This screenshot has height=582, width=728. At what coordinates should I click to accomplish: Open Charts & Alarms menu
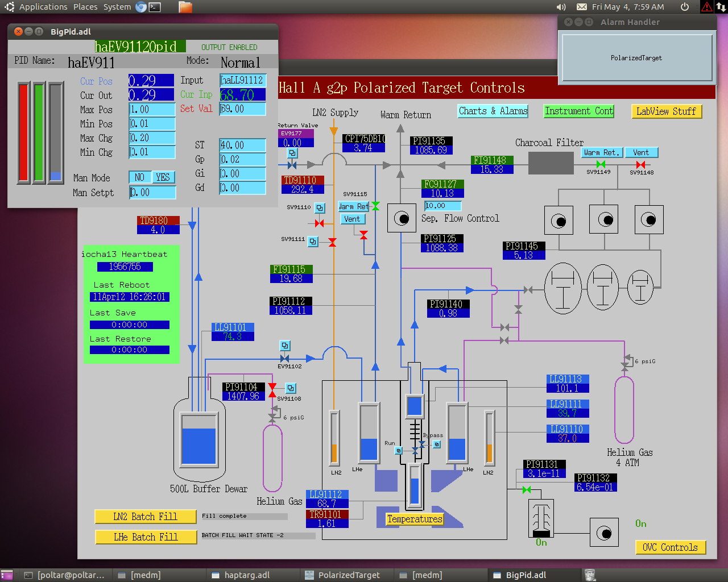point(493,111)
